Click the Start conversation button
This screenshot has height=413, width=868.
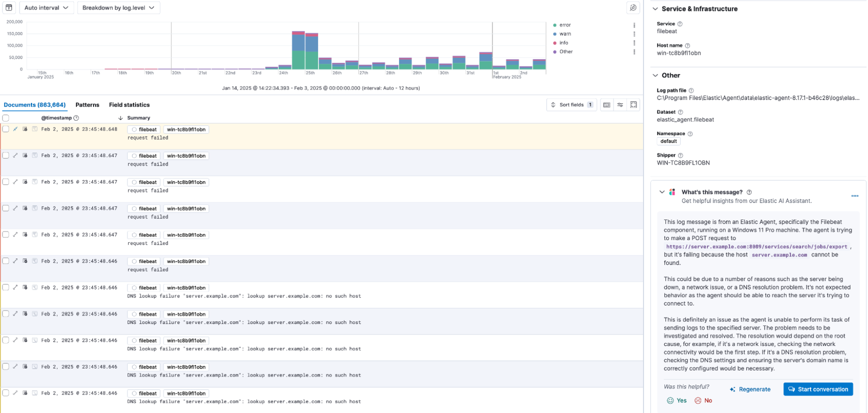coord(818,389)
